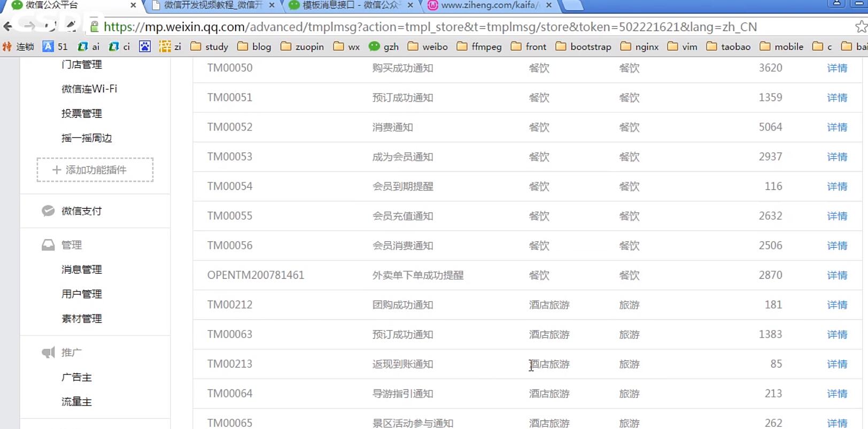The height and width of the screenshot is (429, 868).
Task: Open the 51 bookmark
Action: click(56, 47)
